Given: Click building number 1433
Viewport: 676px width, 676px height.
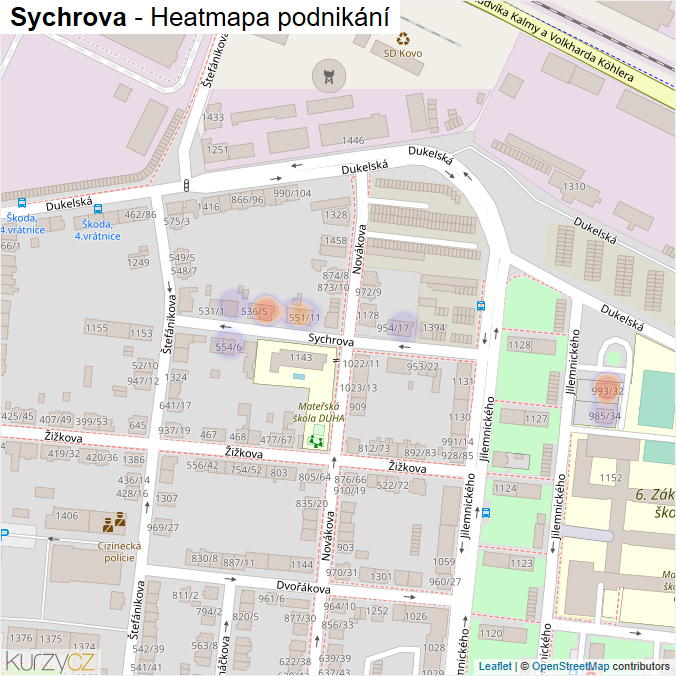Looking at the screenshot, I should [213, 117].
